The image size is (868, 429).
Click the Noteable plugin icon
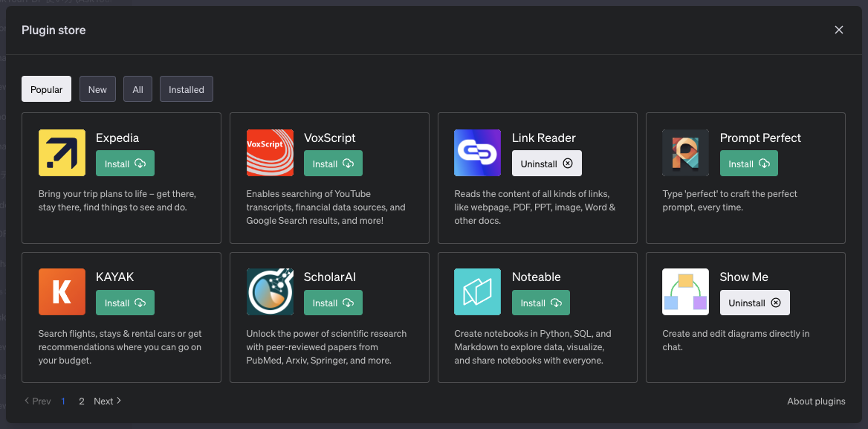(x=478, y=291)
